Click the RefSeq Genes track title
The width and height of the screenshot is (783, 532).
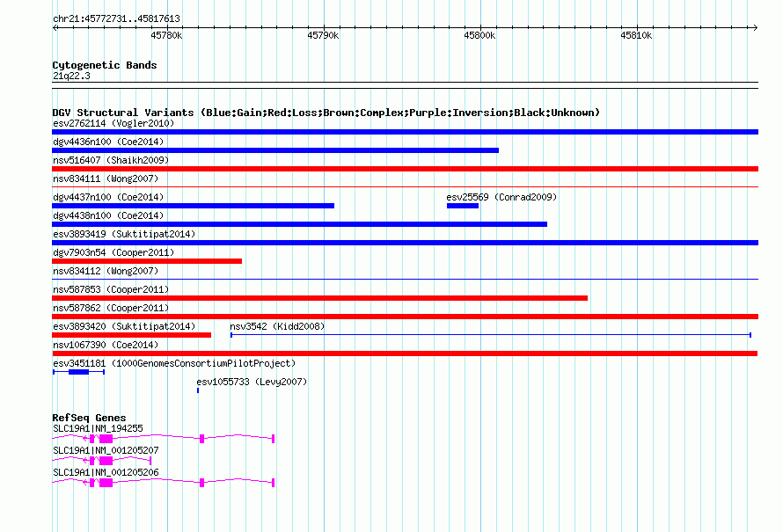(89, 418)
